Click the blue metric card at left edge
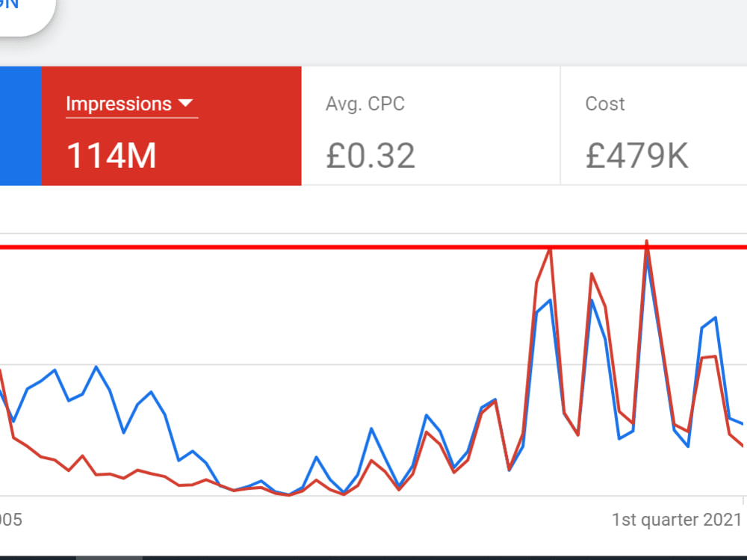The image size is (747, 560). (20, 125)
